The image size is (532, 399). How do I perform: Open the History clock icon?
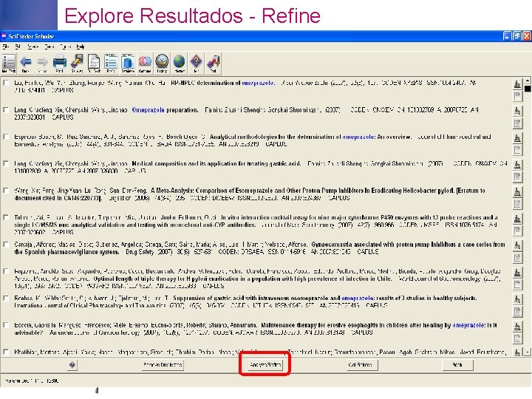pyautogui.click(x=162, y=63)
